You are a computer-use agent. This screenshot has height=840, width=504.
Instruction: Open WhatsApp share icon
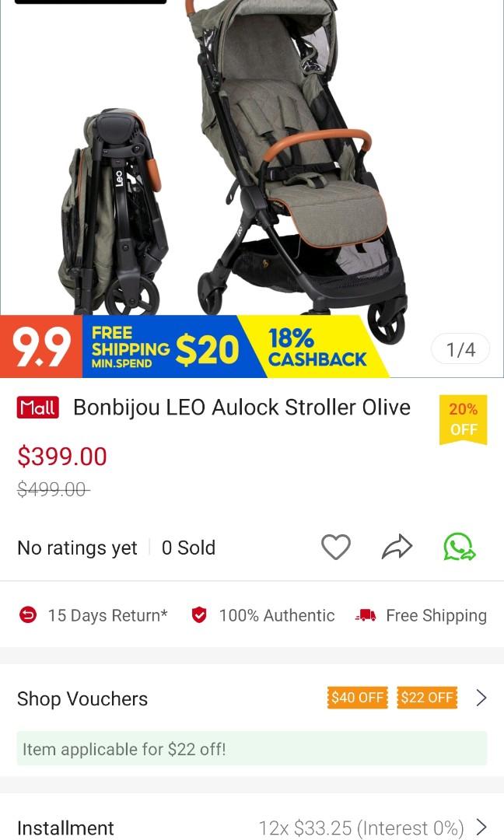pyautogui.click(x=459, y=547)
